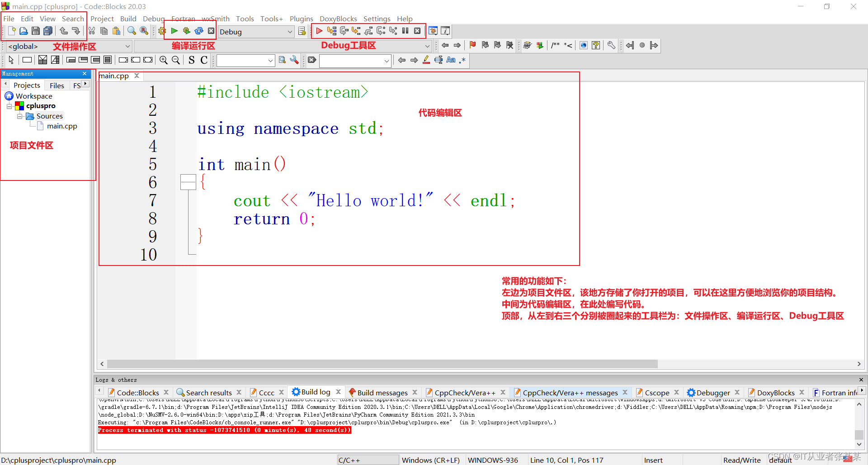This screenshot has height=465, width=868.
Task: Close the Management panel
Action: point(85,74)
